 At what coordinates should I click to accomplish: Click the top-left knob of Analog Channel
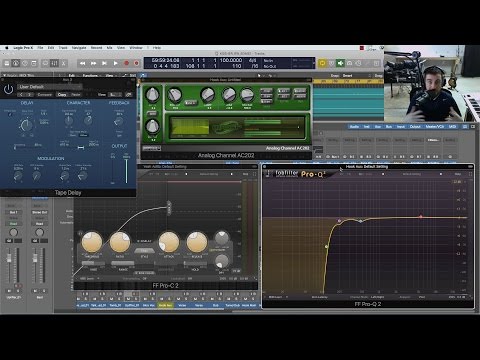pos(152,95)
